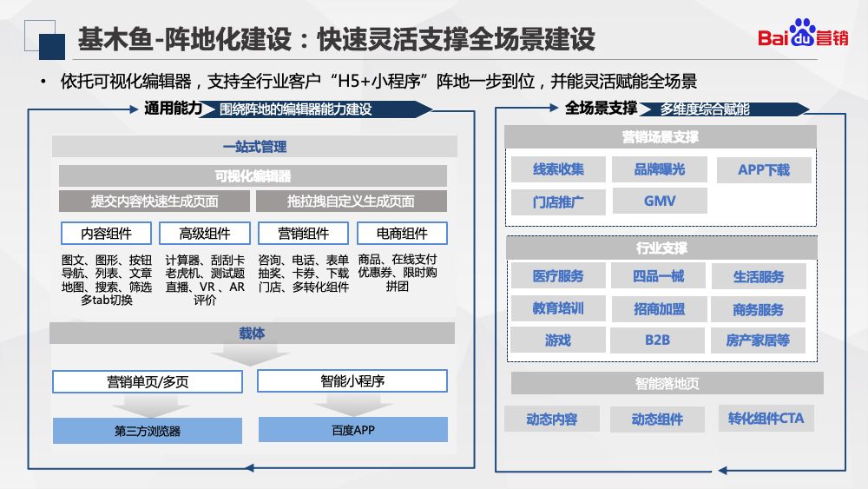
Task: Click the 门店、多转化组件 text line
Action: (303, 287)
